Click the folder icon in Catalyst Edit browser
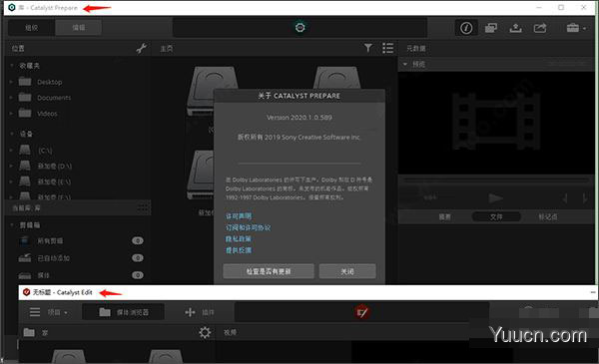 [x=29, y=332]
